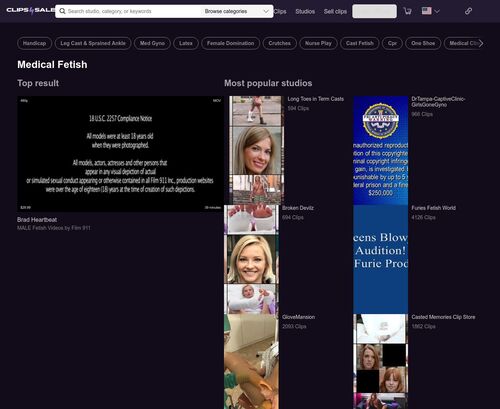Open the FBI warning studio thumbnail

381,150
